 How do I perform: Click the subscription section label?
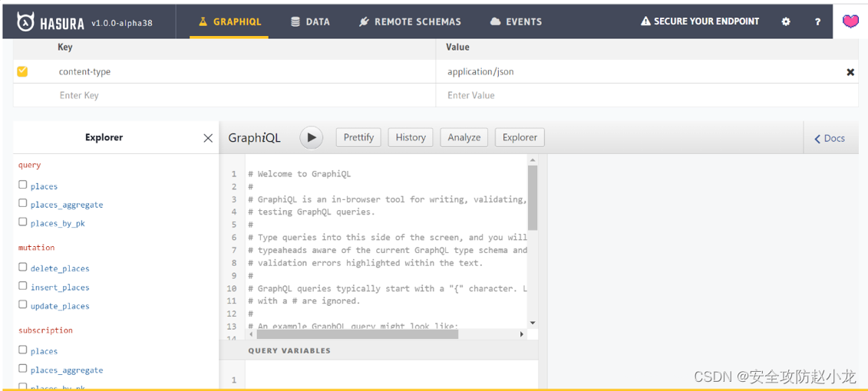point(45,330)
